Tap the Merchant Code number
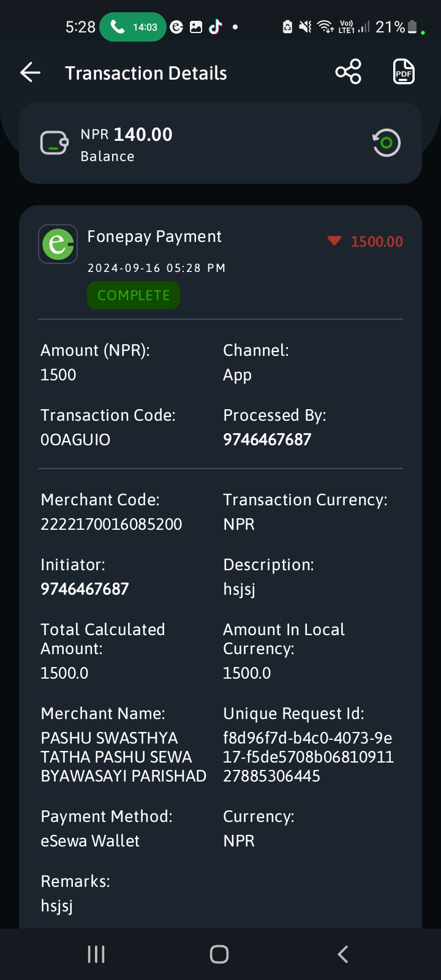Screen dimensions: 441x980 click(111, 524)
